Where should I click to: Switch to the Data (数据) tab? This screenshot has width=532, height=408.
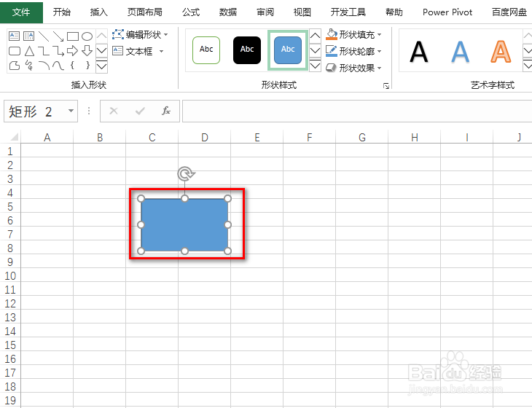[228, 12]
